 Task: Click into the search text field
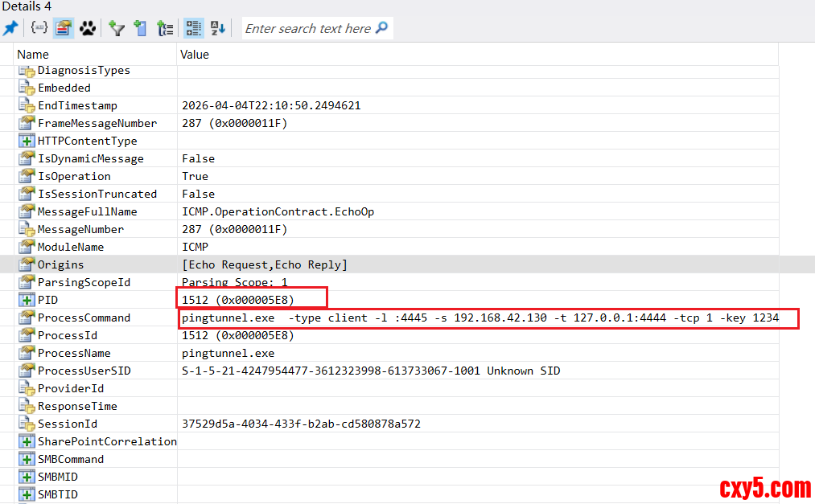[x=308, y=28]
